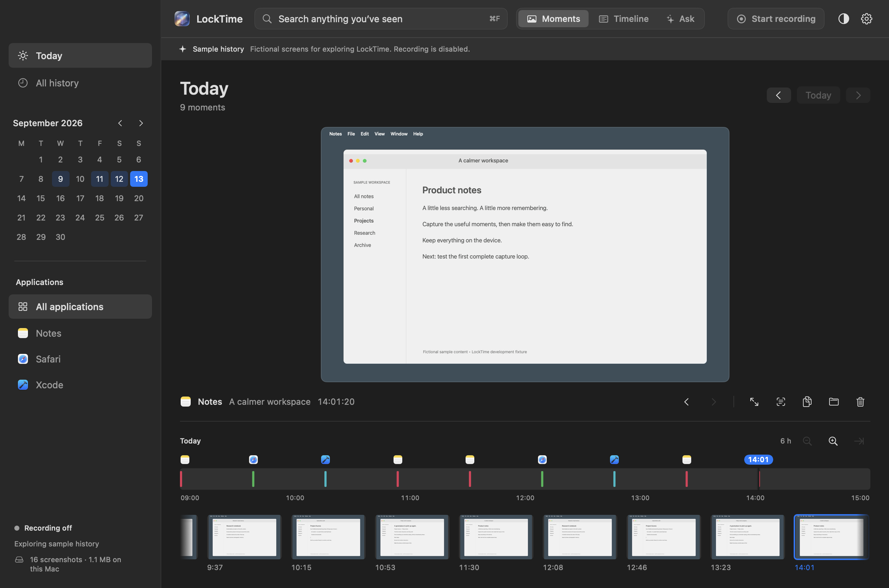
Task: Select September 9 in the calendar
Action: [x=60, y=179]
